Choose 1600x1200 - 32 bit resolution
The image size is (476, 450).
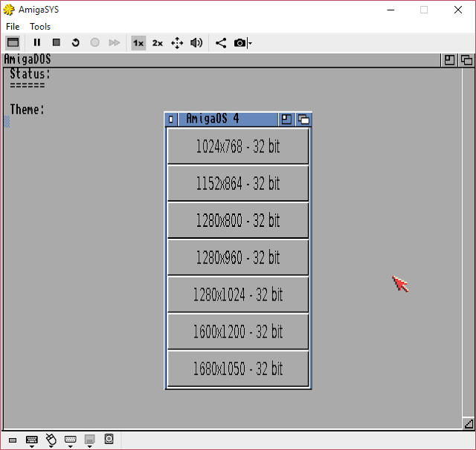(x=238, y=331)
